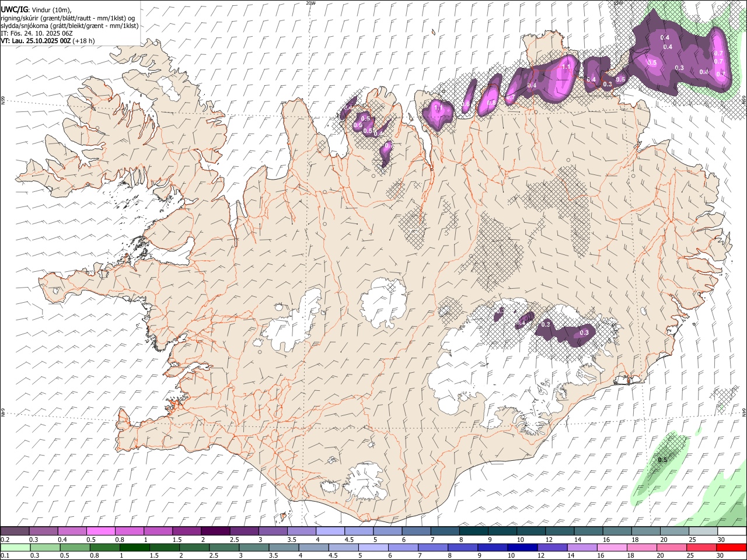Pick the upper legend swatch labeled 0.4

point(72,531)
